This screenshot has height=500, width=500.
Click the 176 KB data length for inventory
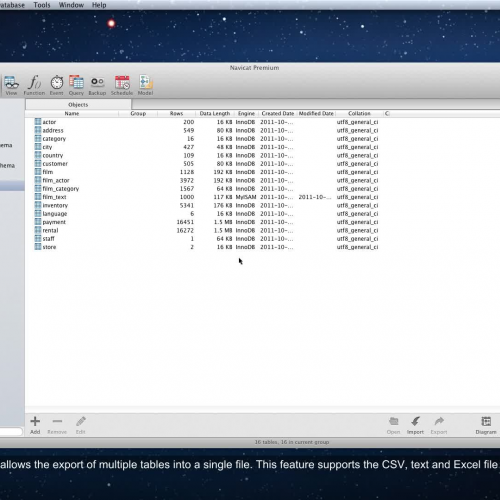click(x=223, y=205)
